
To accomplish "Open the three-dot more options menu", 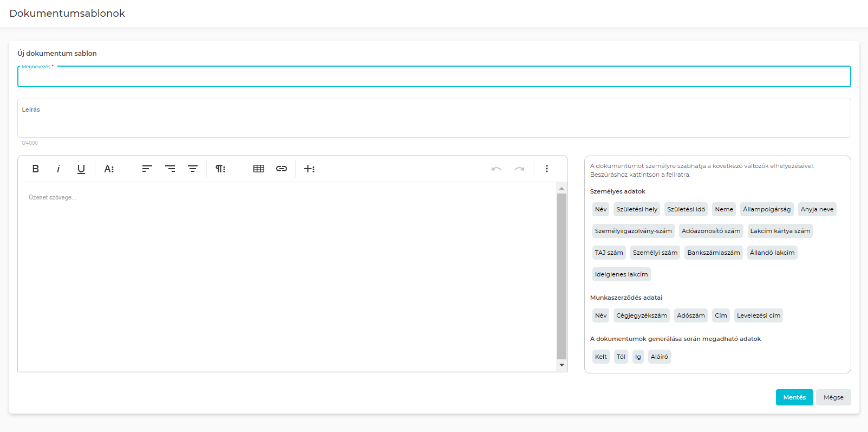I will (547, 169).
